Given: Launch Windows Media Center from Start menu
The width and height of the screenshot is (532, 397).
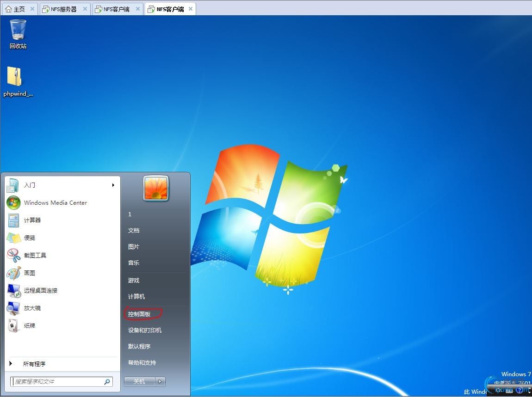Looking at the screenshot, I should 55,202.
